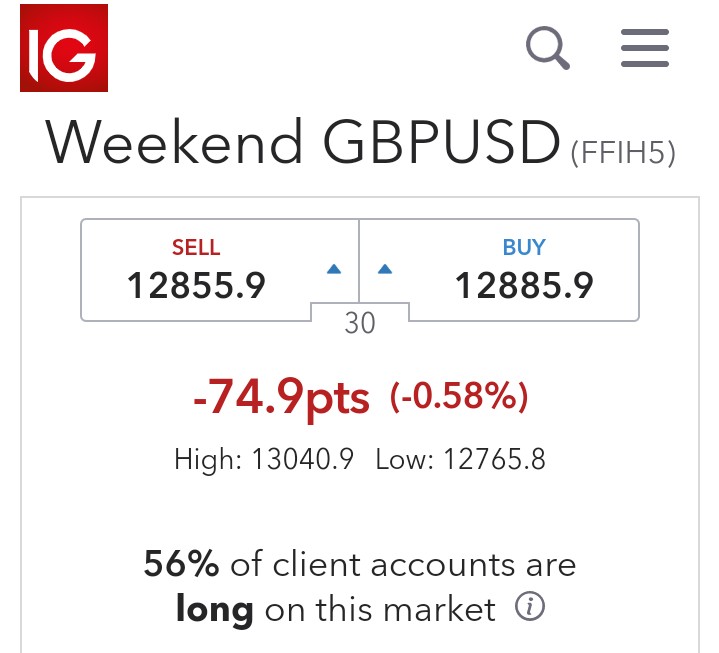Image resolution: width=719 pixels, height=653 pixels.
Task: Click the IG logo
Action: [x=64, y=48]
